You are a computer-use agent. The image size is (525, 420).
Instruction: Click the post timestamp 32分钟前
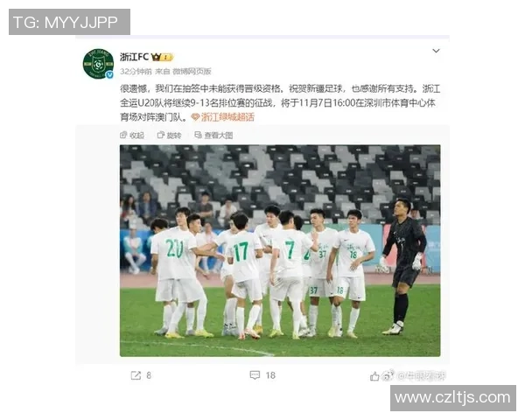point(136,72)
